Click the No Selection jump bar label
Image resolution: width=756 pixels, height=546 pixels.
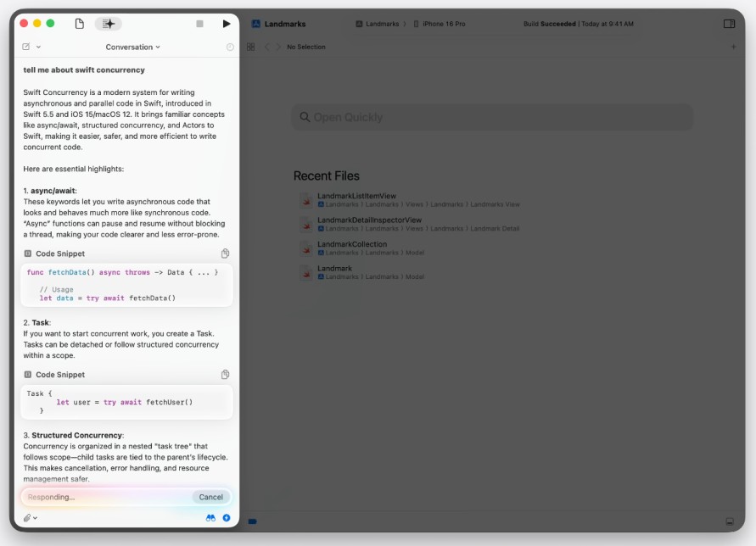pyautogui.click(x=306, y=47)
